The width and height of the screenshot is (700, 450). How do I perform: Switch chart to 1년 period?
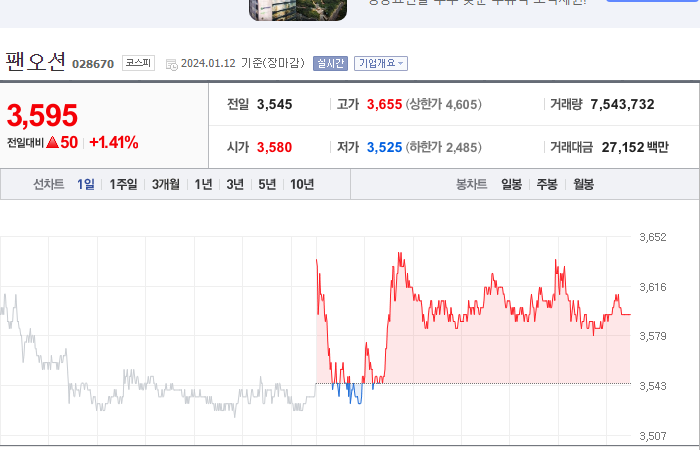tap(204, 184)
